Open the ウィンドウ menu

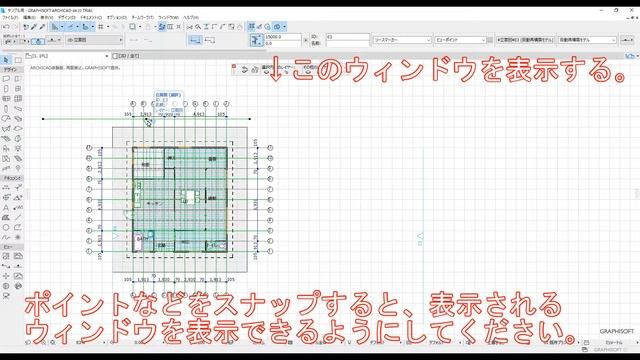pos(168,18)
